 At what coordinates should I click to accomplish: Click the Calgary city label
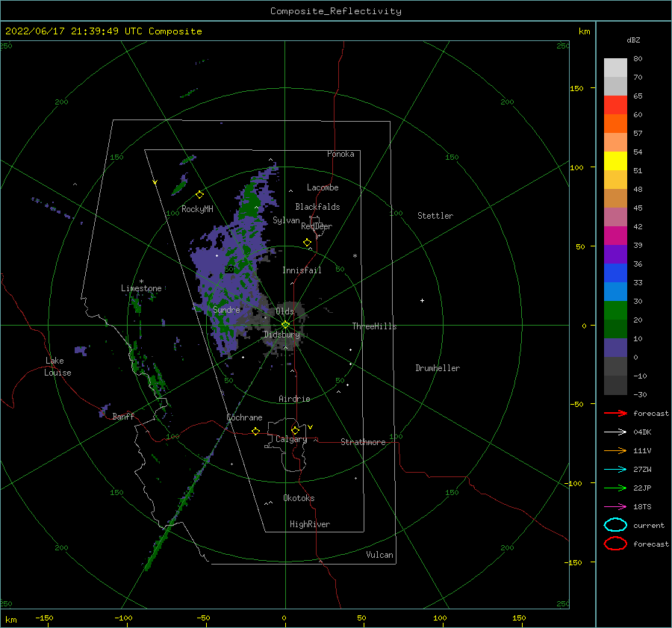coord(291,439)
